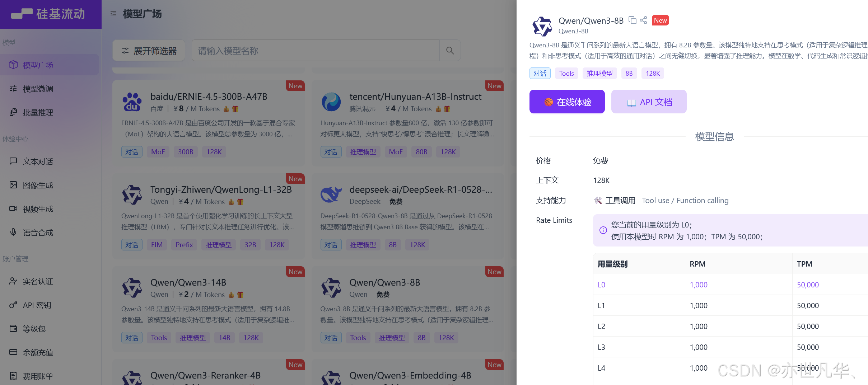
Task: Open 模型广场 in the sidebar
Action: coord(50,65)
